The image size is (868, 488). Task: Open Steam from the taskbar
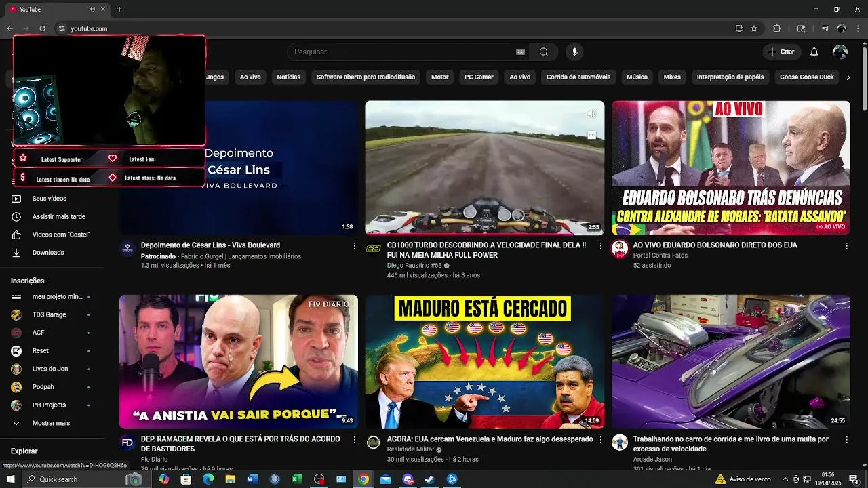pyautogui.click(x=429, y=479)
